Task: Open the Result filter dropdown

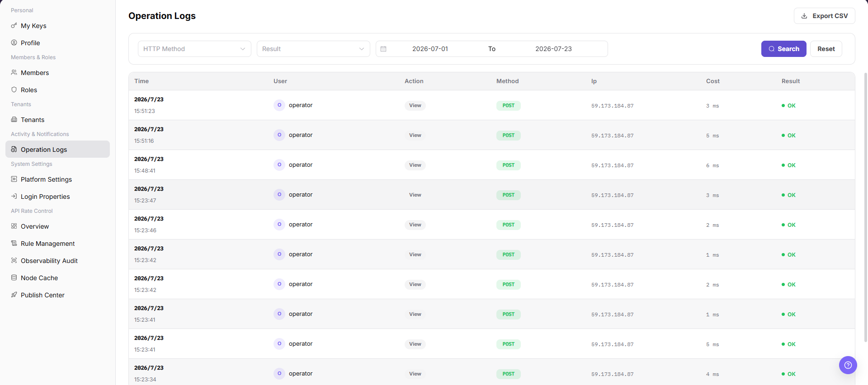Action: click(313, 49)
